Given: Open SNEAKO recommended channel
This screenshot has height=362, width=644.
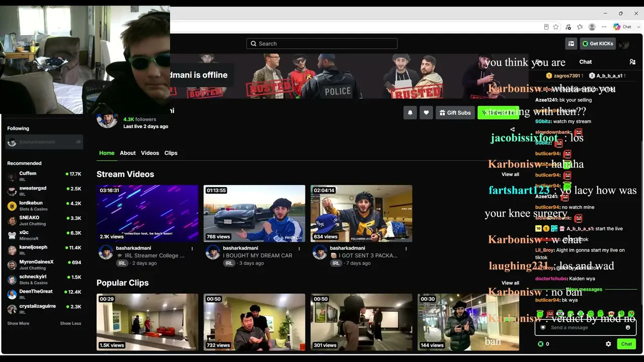Looking at the screenshot, I should [44, 221].
